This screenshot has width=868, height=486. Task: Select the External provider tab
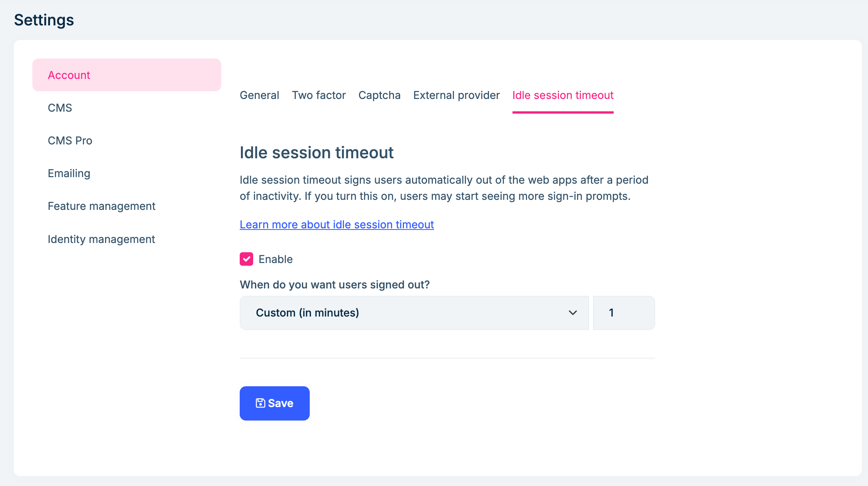[456, 95]
